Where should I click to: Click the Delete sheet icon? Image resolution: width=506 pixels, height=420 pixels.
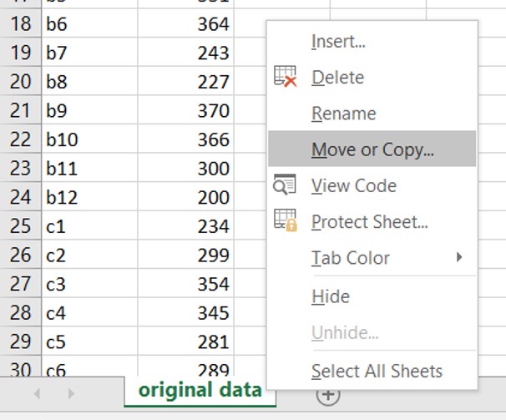pyautogui.click(x=286, y=77)
